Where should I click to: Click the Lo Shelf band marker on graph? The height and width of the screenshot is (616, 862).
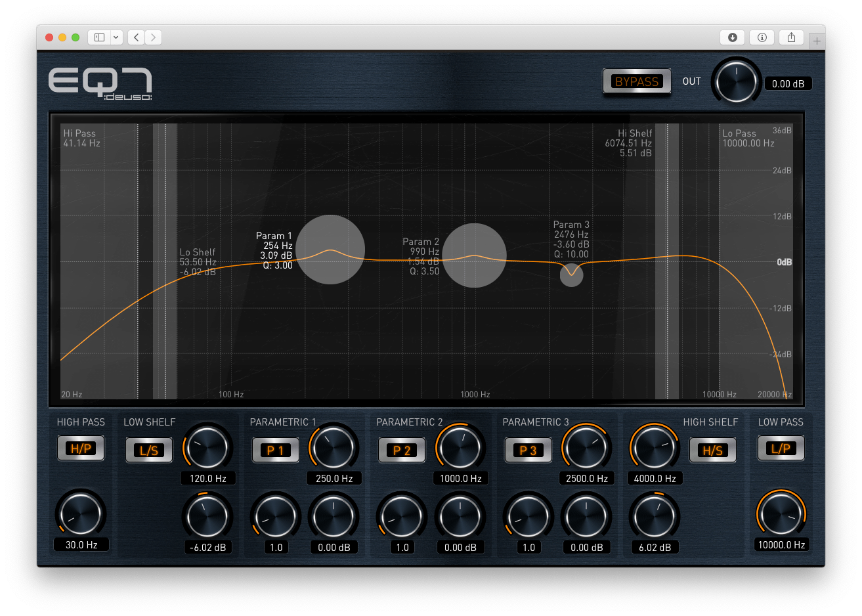coord(165,261)
